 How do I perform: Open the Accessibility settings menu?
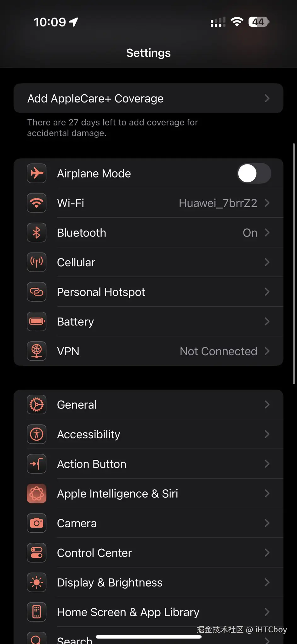click(x=148, y=434)
